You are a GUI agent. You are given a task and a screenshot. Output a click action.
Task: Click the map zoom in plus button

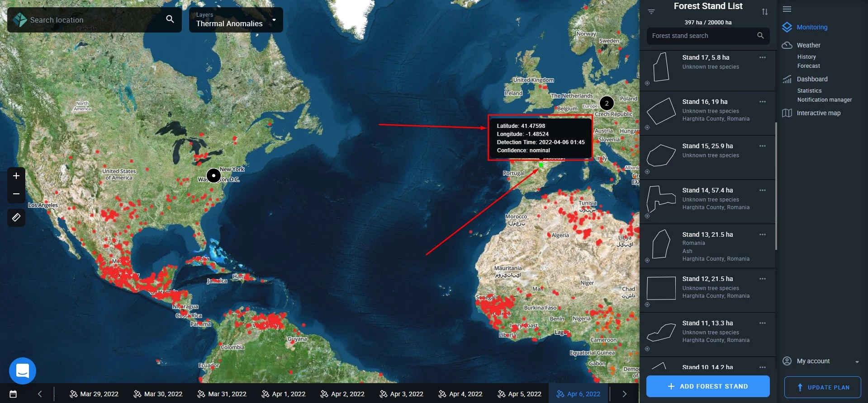coord(16,176)
